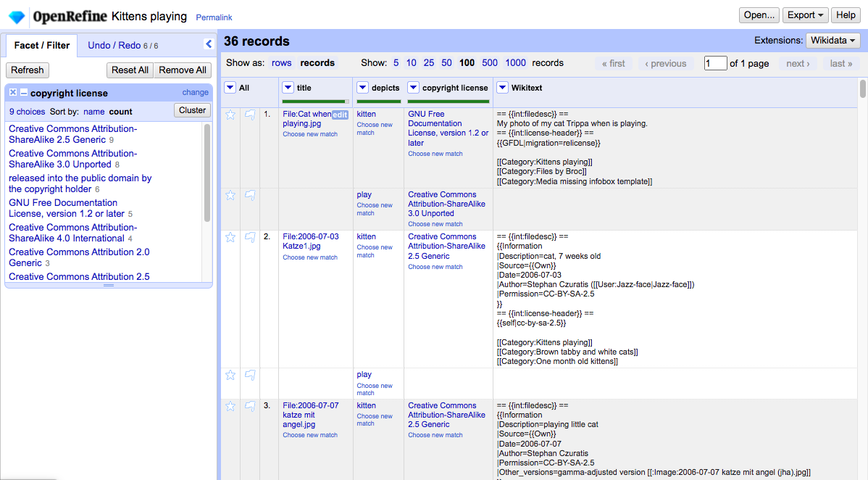Viewport: 868px width, 480px height.
Task: Open the Wikidata extension dropdown
Action: (832, 41)
